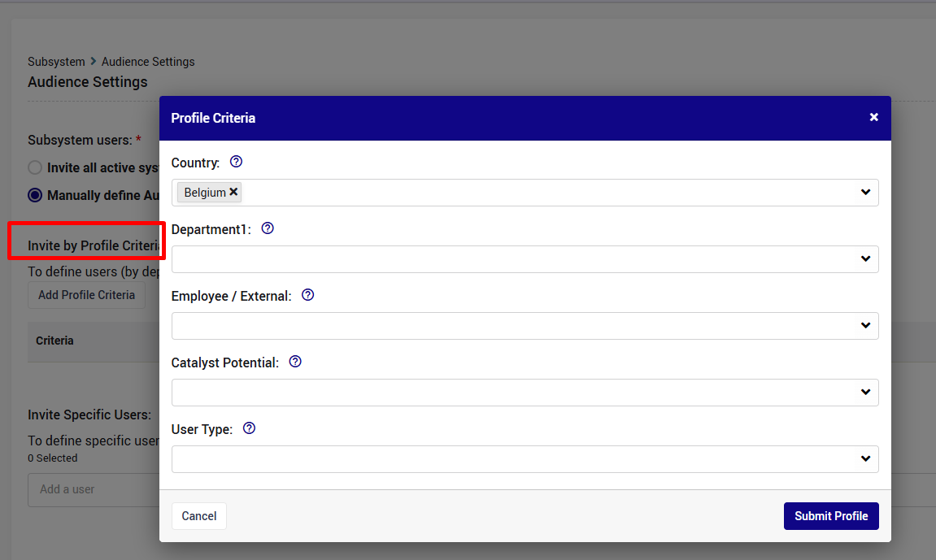
Task: Click the Profile Criteria dialog title
Action: [x=213, y=118]
